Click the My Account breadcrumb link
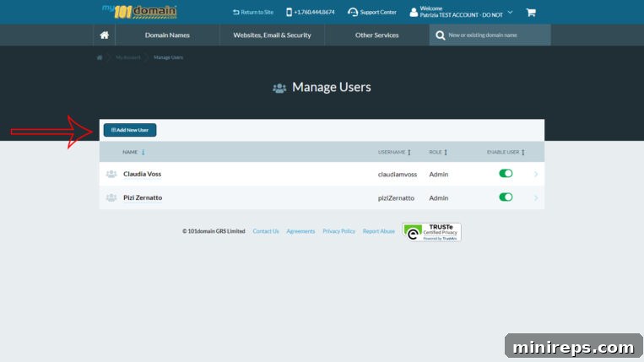This screenshot has width=644, height=362. tap(128, 57)
